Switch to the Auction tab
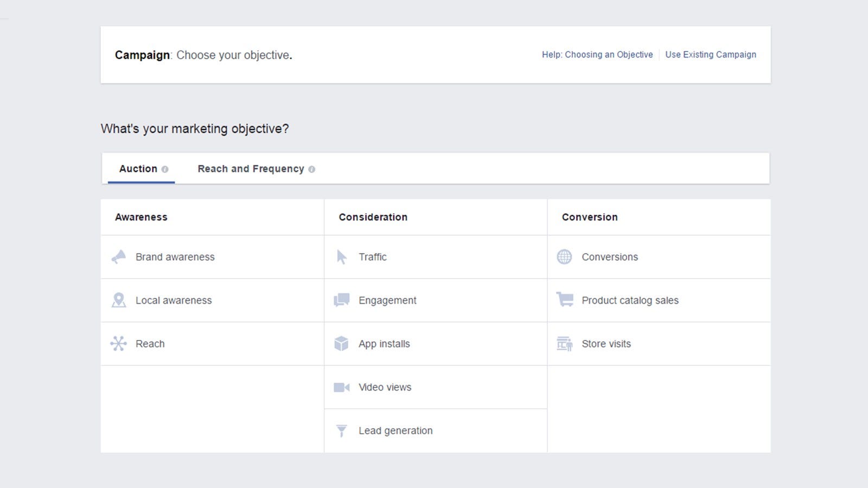This screenshot has height=488, width=868. (141, 169)
